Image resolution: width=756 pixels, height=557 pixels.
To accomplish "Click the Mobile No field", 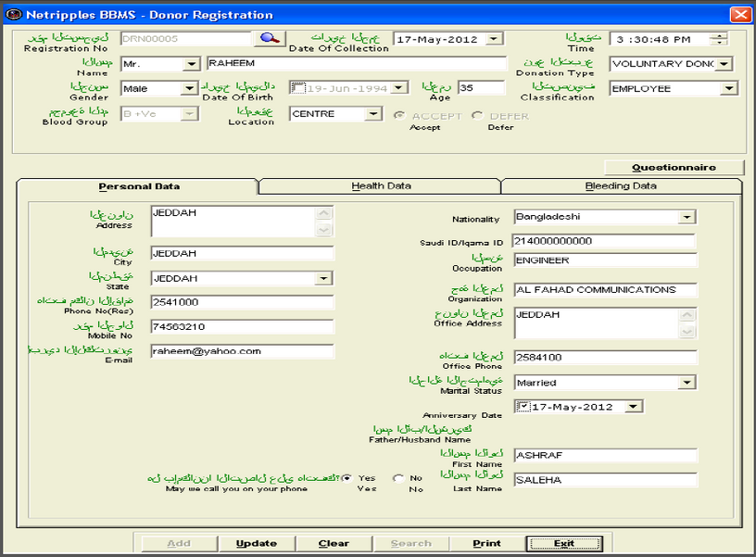I will coord(242,326).
